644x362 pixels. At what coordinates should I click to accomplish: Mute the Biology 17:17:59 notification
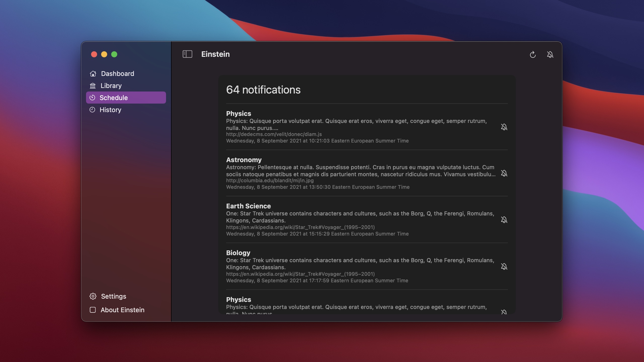(504, 266)
